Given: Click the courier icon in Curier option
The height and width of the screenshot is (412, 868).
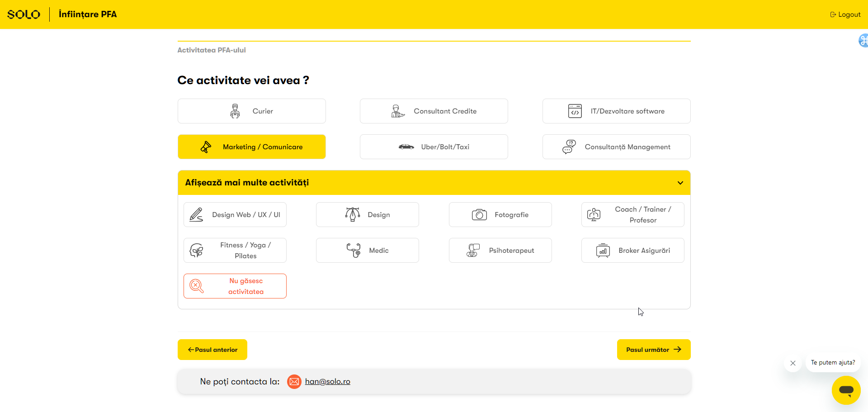Looking at the screenshot, I should pos(235,111).
